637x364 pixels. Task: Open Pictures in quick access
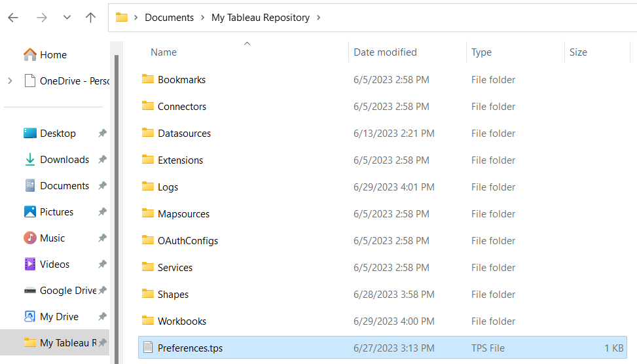point(56,211)
